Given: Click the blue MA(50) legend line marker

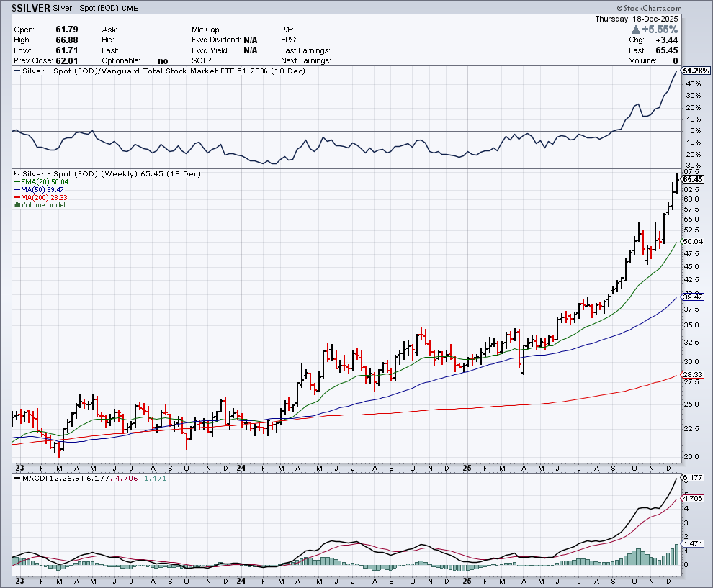Looking at the screenshot, I should point(17,190).
